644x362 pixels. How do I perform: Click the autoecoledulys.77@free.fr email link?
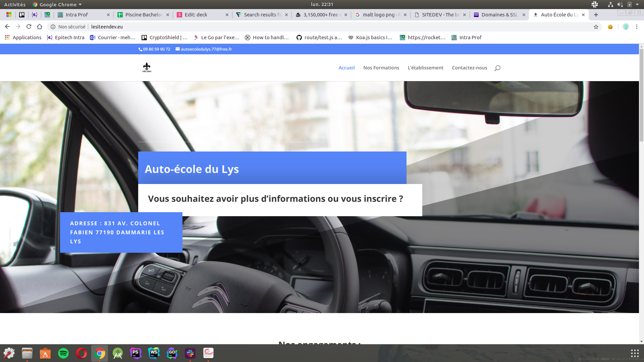pyautogui.click(x=206, y=49)
